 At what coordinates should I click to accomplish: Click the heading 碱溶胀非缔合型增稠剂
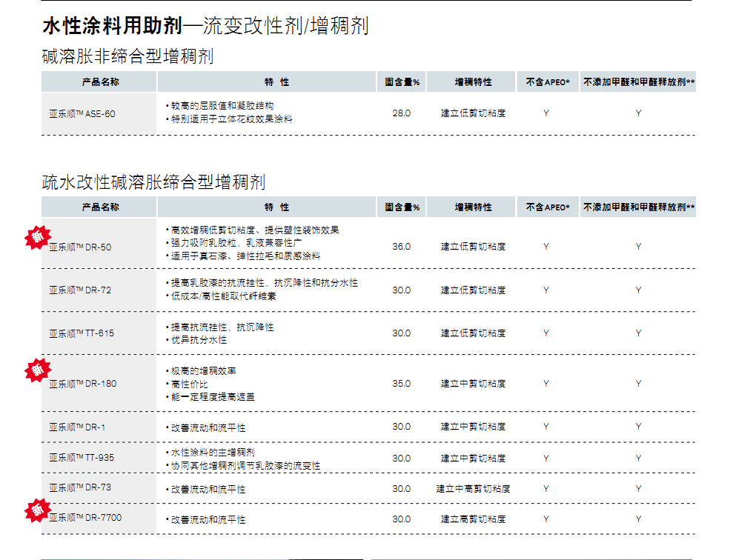[127, 56]
